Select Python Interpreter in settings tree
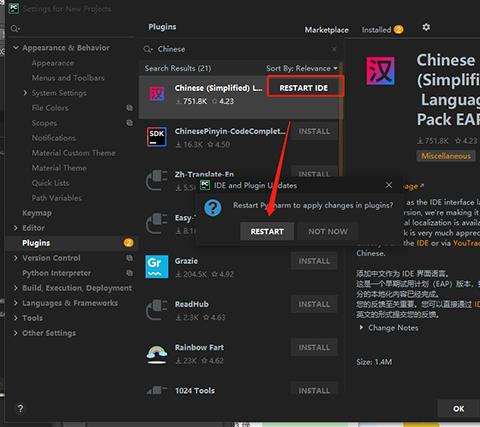 (56, 273)
